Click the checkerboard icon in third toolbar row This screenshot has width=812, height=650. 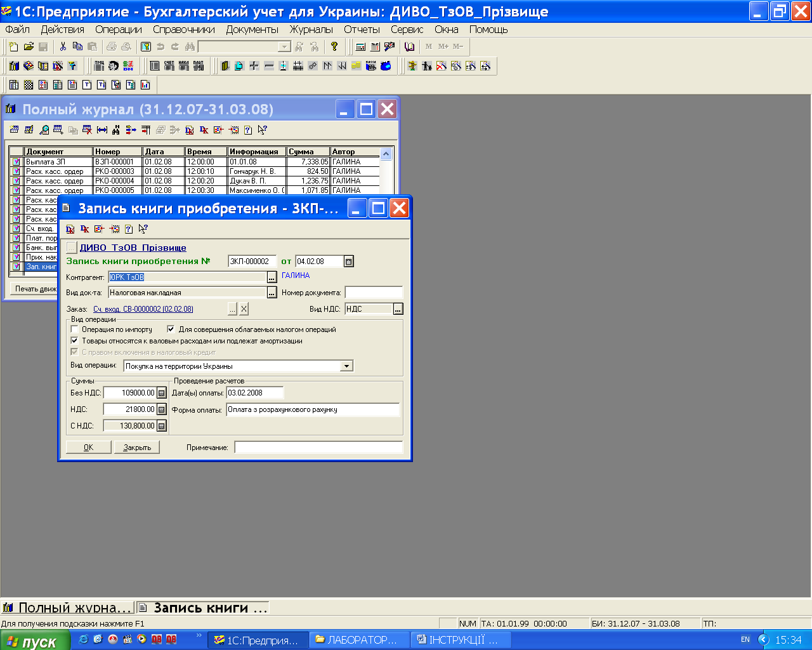coord(29,85)
